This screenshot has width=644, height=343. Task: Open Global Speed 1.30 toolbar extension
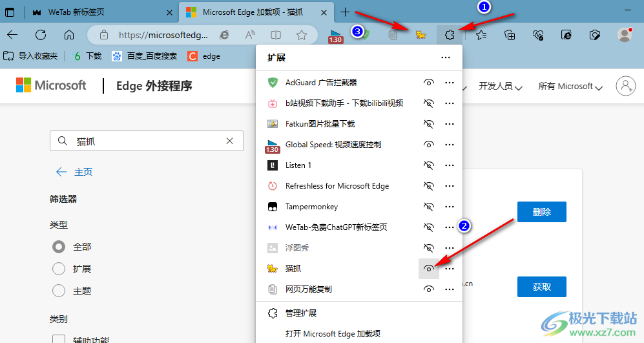(335, 36)
